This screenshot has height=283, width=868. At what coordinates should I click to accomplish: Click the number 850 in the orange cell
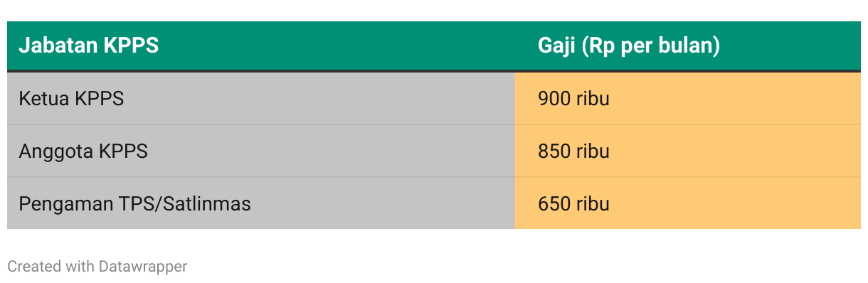554,151
